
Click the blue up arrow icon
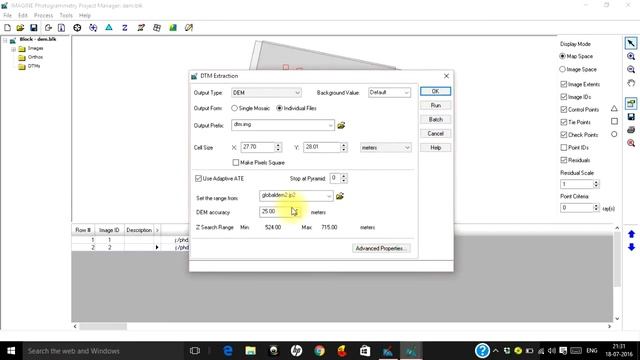click(631, 234)
